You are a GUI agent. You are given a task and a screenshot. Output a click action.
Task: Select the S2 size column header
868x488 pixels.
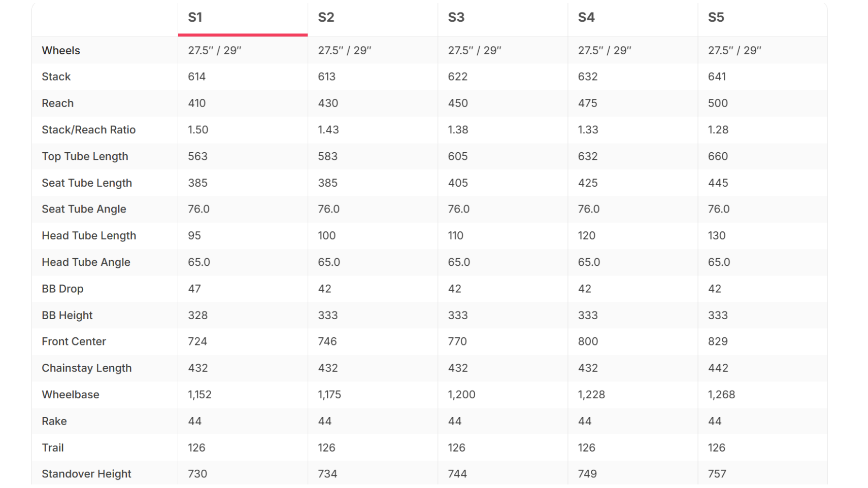373,18
